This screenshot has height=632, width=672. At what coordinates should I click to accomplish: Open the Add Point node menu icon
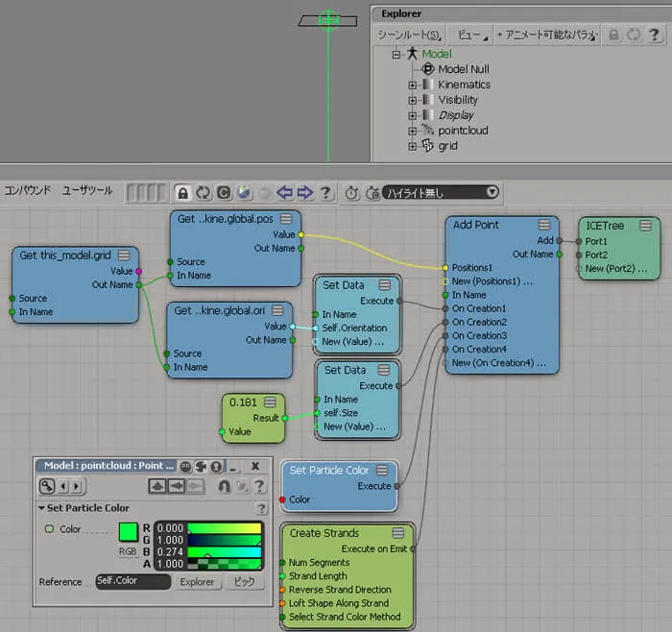click(x=544, y=225)
